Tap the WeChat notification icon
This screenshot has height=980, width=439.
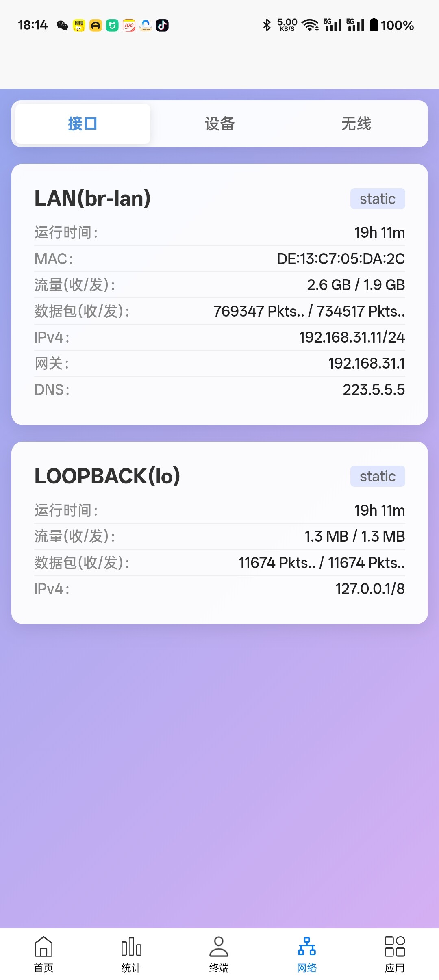coord(62,26)
